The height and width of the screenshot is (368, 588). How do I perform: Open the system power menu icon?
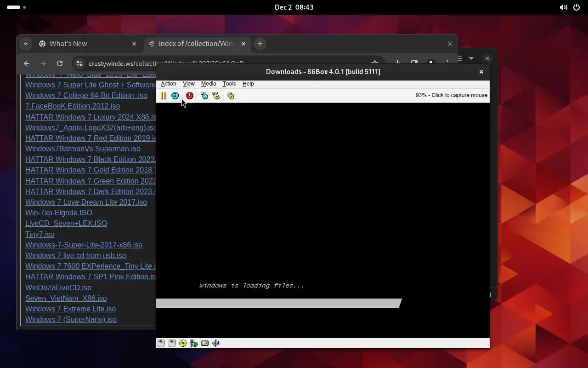[577, 7]
